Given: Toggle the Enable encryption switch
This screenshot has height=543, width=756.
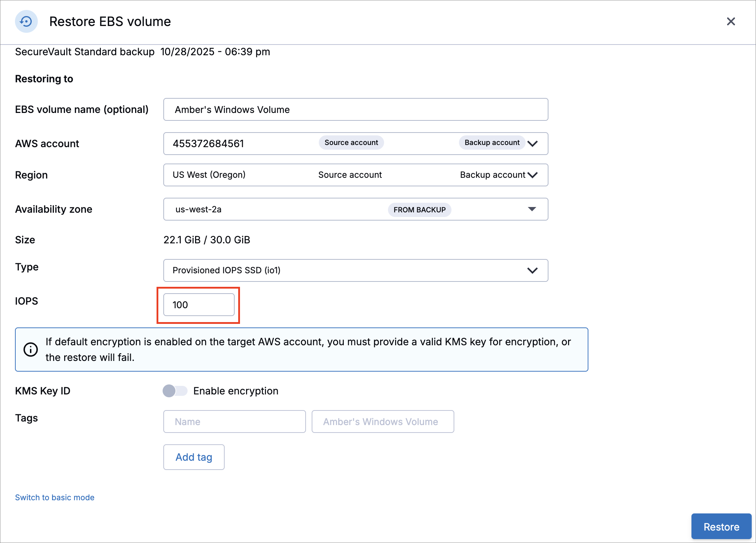Looking at the screenshot, I should coord(175,391).
